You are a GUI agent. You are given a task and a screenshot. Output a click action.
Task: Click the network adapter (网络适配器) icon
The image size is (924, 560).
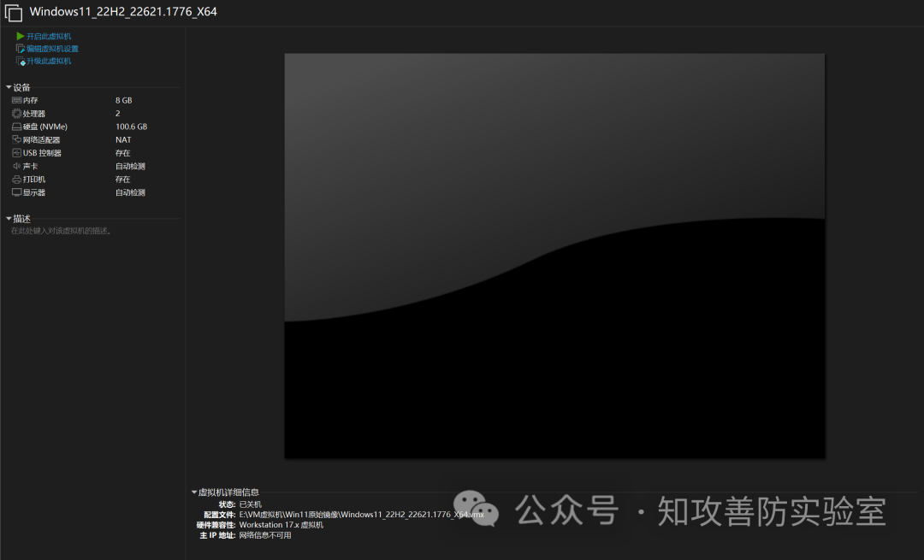point(16,139)
